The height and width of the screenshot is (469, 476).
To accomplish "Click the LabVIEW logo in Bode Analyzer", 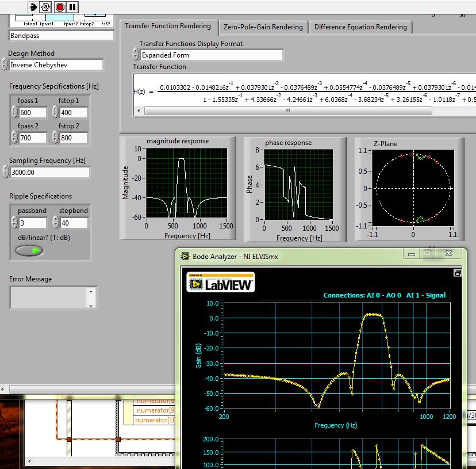I will [x=221, y=283].
